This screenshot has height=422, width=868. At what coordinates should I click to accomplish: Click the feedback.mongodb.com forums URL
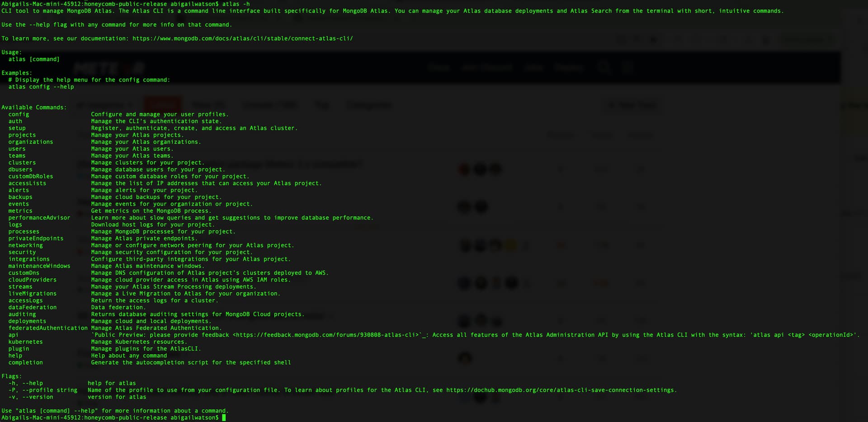pyautogui.click(x=326, y=335)
